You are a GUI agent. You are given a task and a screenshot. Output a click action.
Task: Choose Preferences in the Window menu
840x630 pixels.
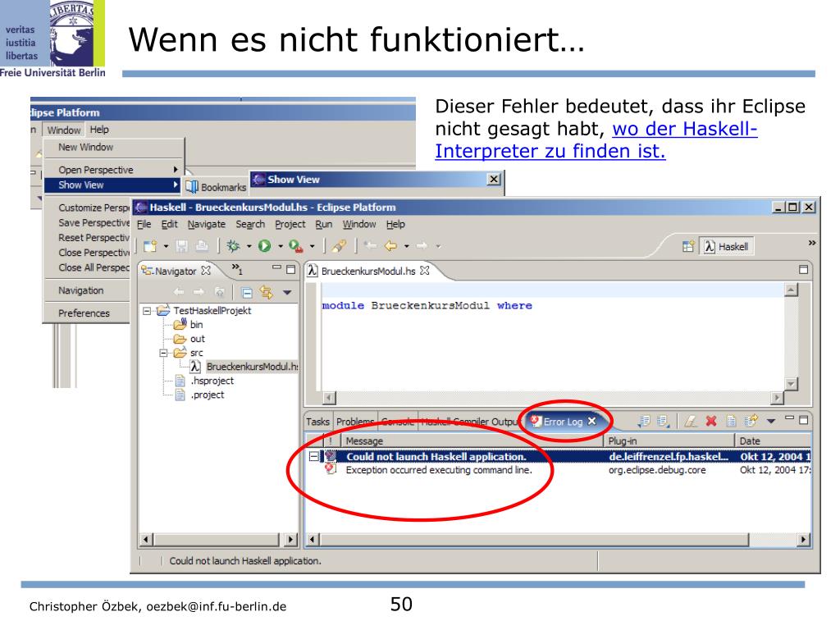click(84, 313)
